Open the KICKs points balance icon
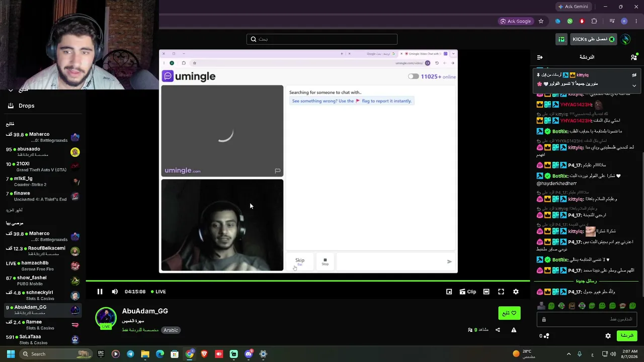The height and width of the screenshot is (362, 644). pyautogui.click(x=544, y=336)
